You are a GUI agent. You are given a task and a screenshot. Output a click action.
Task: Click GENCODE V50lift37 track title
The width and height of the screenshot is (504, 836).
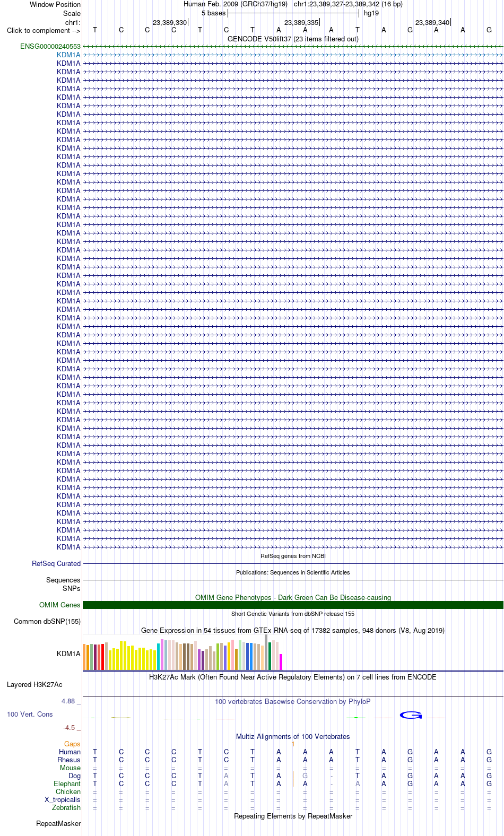293,39
